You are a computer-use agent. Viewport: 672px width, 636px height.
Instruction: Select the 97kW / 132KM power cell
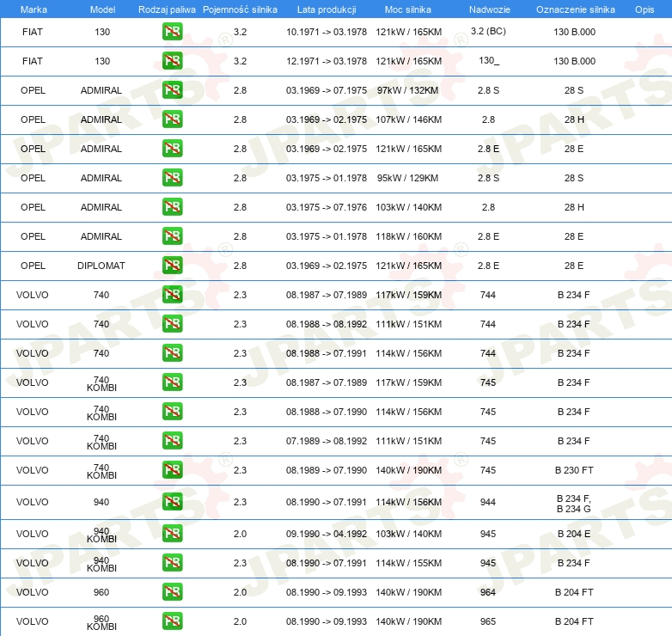pos(407,90)
